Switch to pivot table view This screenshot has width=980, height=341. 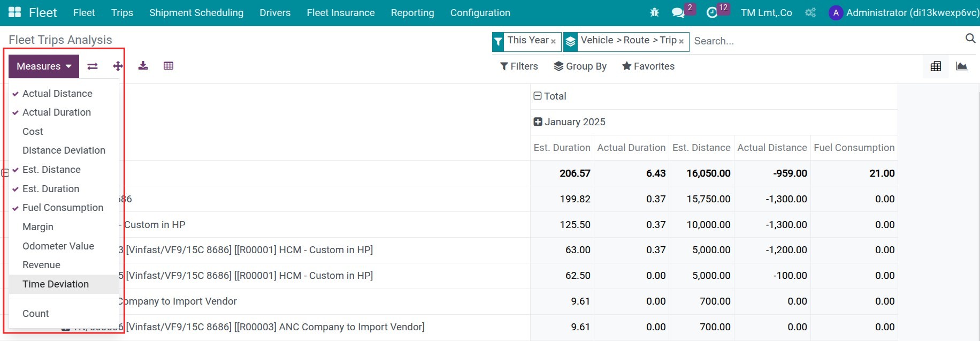coord(936,66)
